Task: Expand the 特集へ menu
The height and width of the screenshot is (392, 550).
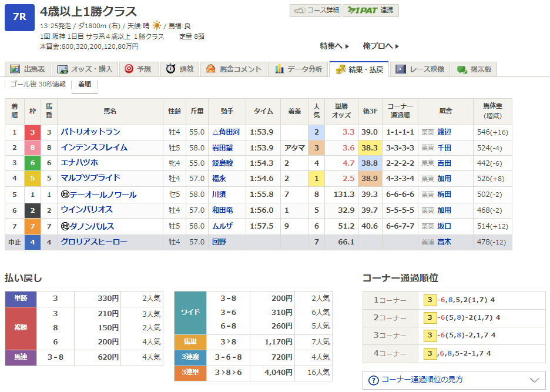Action: click(334, 46)
